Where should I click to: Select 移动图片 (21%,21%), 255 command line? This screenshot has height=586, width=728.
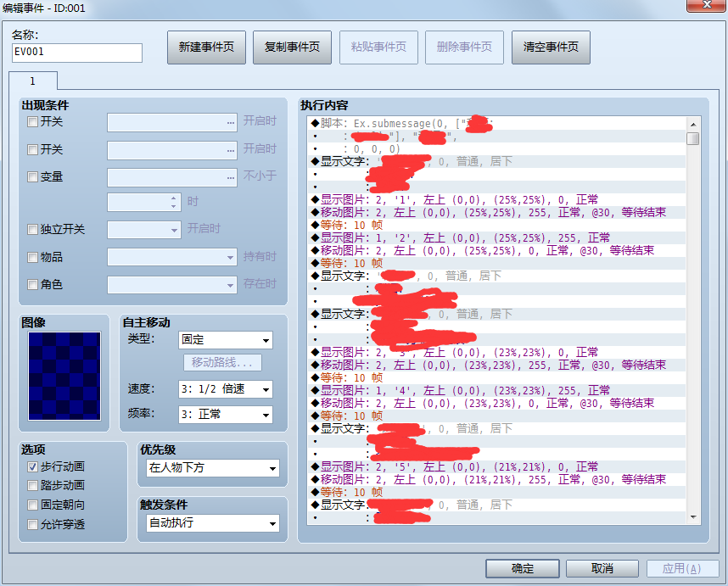tap(496, 480)
